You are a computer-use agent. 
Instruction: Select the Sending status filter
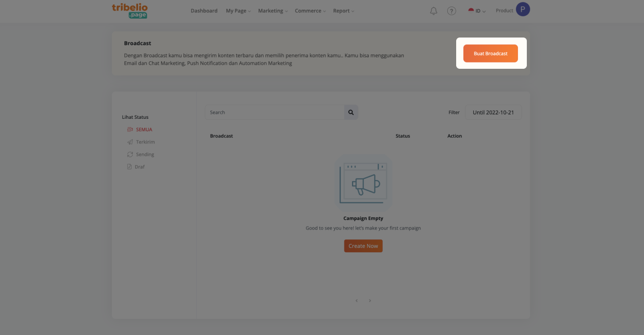pos(140,155)
